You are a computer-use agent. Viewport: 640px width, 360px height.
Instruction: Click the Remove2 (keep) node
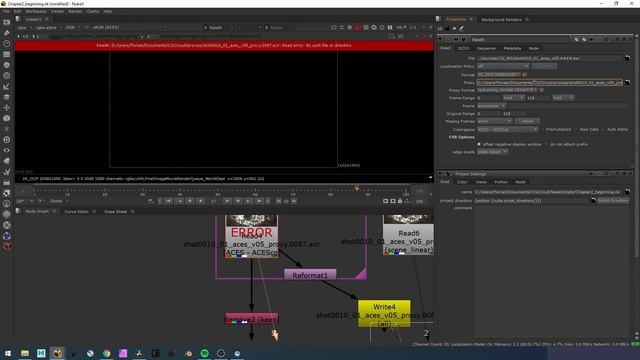coord(252,319)
